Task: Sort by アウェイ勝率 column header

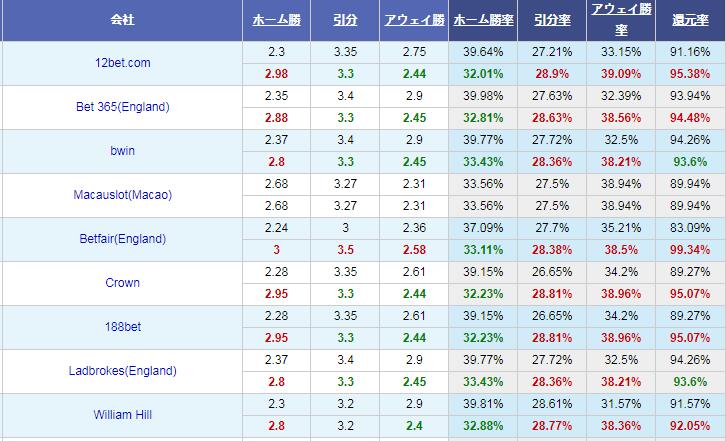Action: pos(621,20)
